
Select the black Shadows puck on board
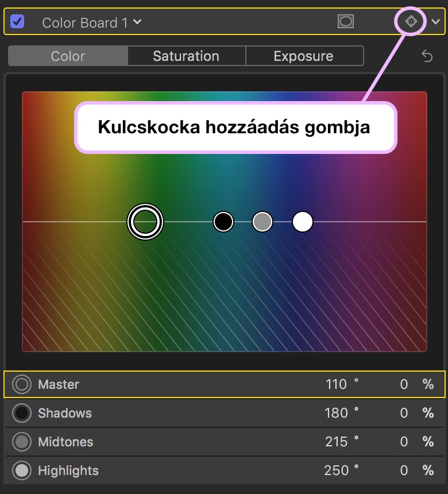tap(223, 222)
